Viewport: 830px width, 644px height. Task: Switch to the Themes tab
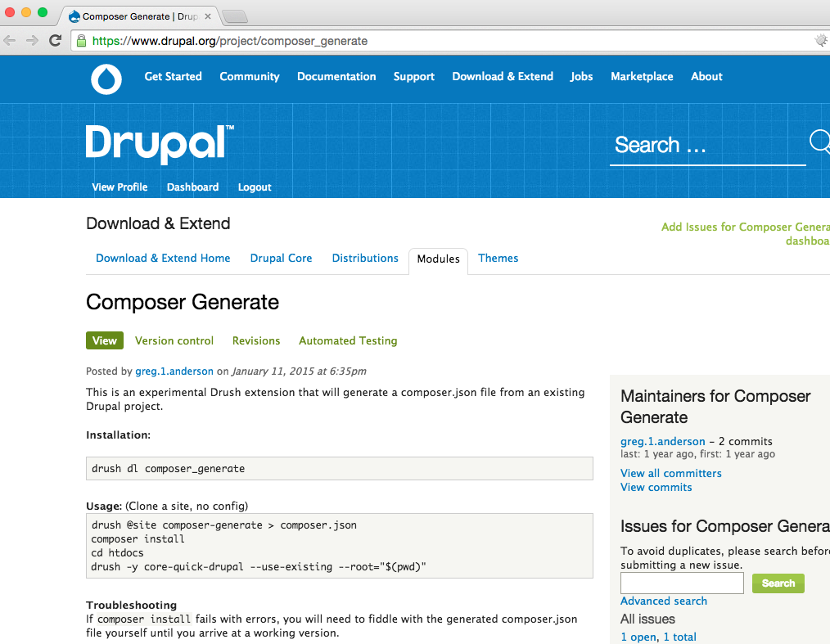[x=498, y=259]
